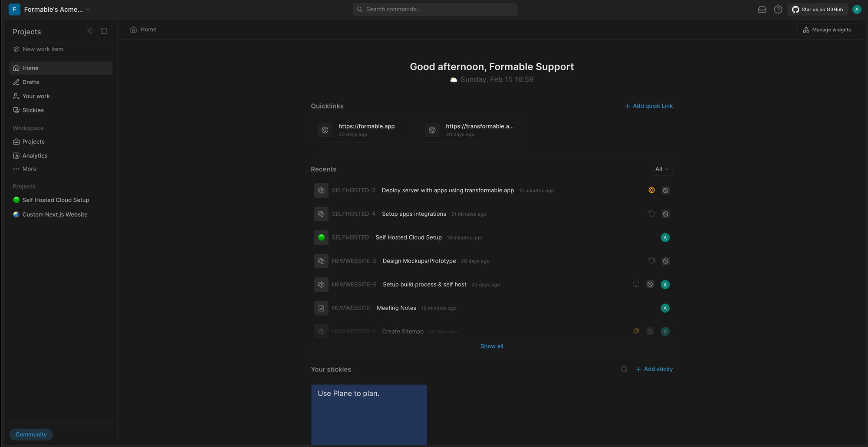Click the sidebar panel toggle icon near Projects
Image resolution: width=868 pixels, height=447 pixels.
coord(104,31)
